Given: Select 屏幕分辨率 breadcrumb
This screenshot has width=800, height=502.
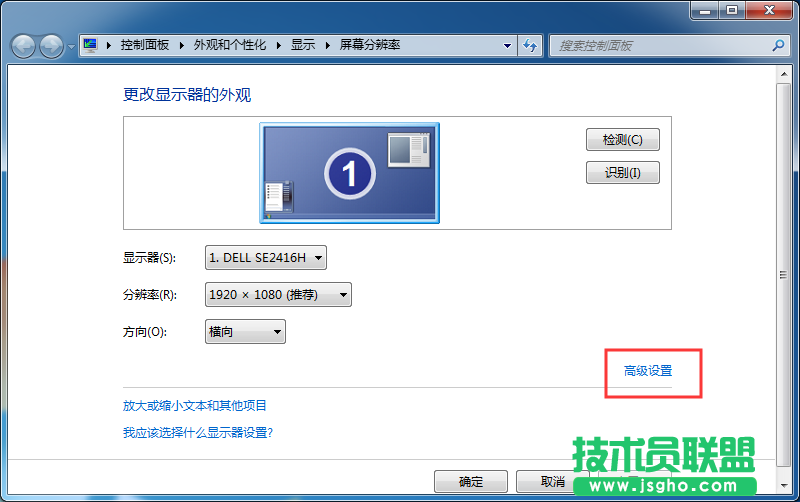Looking at the screenshot, I should pos(370,45).
